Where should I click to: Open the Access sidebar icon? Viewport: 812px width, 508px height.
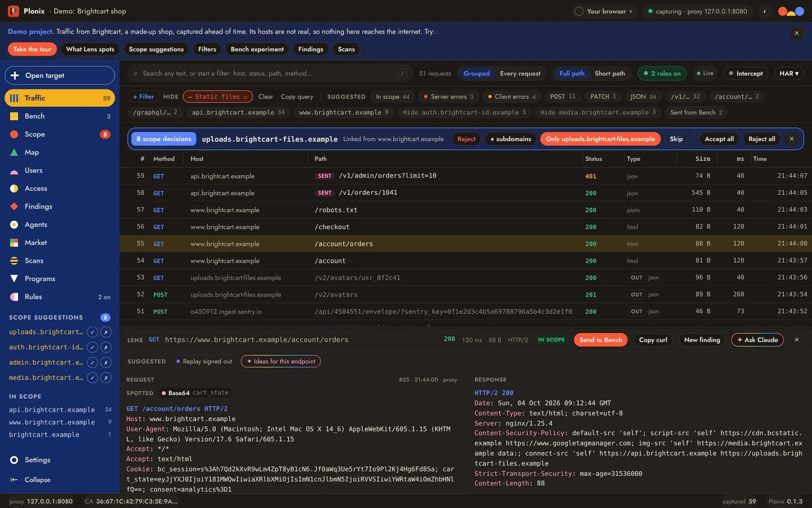pyautogui.click(x=14, y=188)
